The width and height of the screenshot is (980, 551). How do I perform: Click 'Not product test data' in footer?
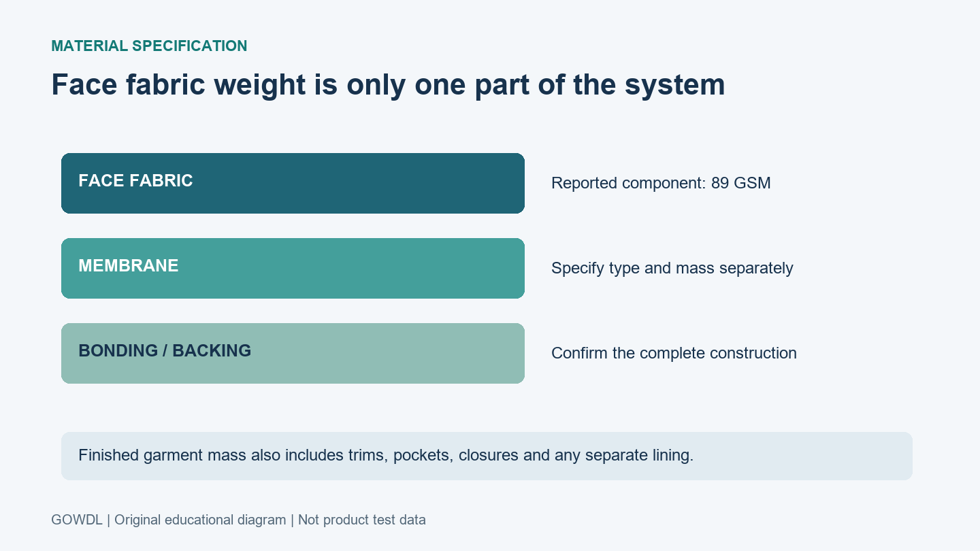pos(362,520)
